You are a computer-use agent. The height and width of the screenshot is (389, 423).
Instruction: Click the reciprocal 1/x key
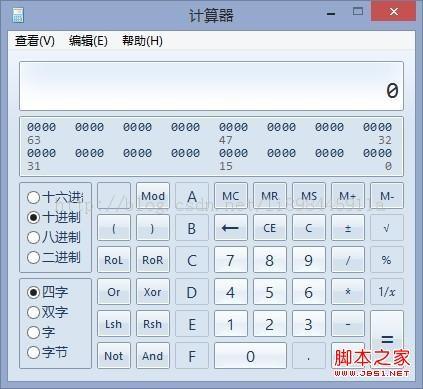tap(387, 292)
